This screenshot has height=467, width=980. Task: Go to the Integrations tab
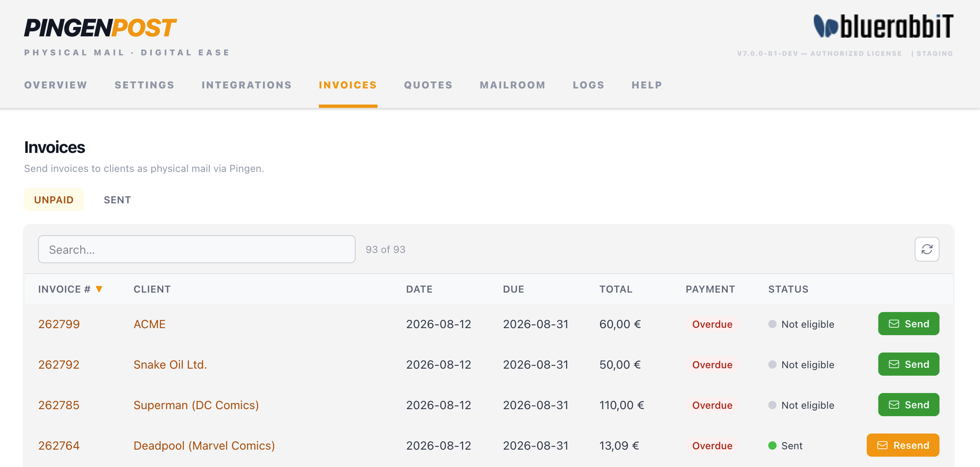pyautogui.click(x=247, y=85)
